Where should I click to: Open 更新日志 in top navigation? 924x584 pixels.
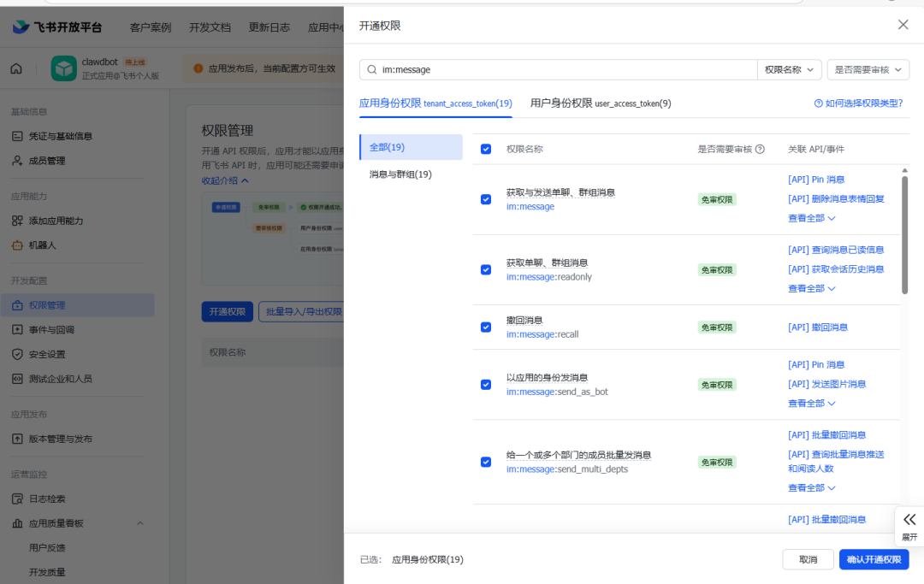click(x=269, y=27)
